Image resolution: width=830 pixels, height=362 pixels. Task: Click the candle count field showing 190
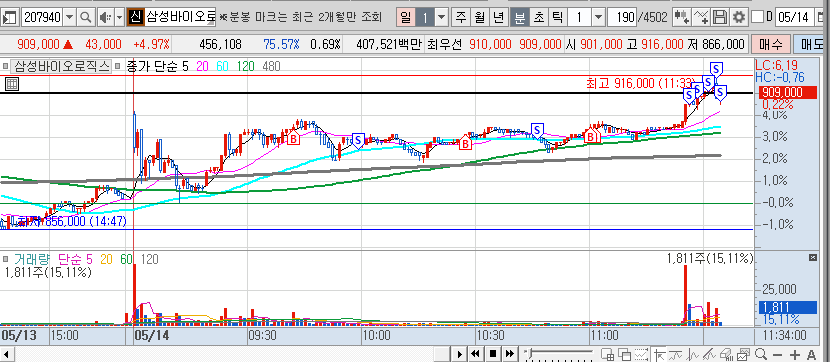tap(622, 17)
